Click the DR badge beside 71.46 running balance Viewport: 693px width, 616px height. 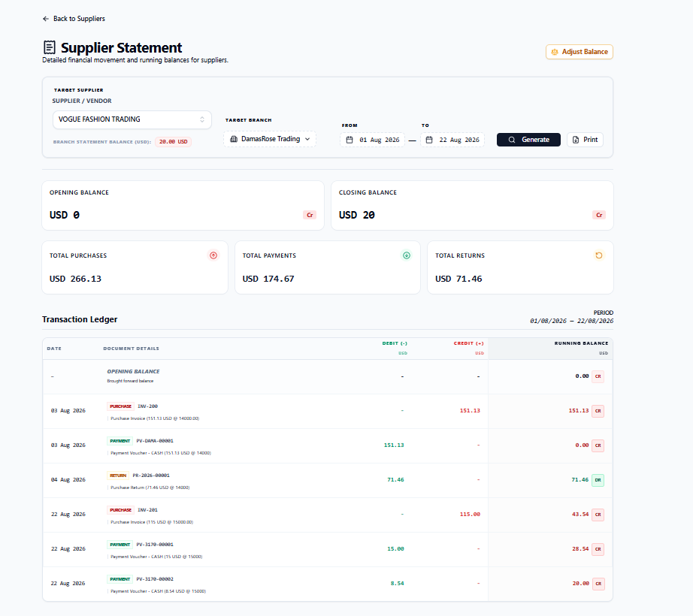[598, 480]
